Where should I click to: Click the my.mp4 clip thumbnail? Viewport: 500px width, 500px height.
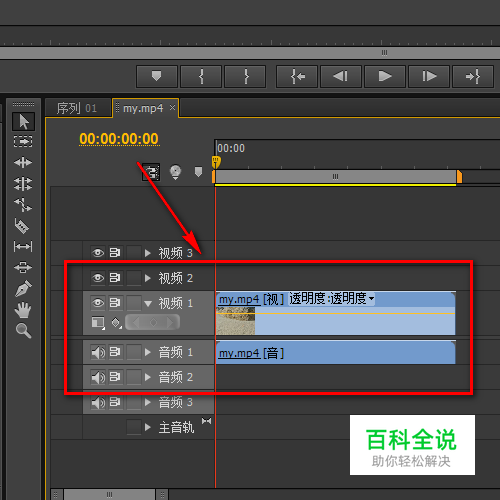coord(235,321)
